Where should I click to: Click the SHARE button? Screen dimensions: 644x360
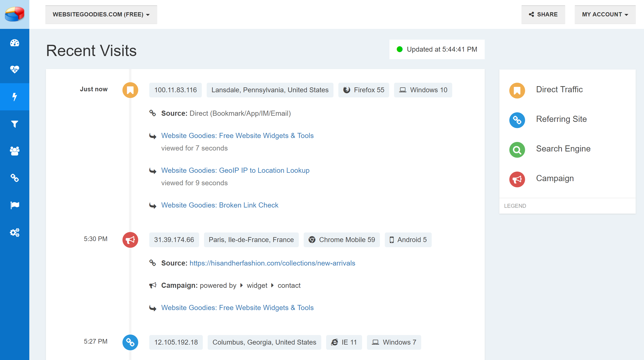pyautogui.click(x=543, y=14)
